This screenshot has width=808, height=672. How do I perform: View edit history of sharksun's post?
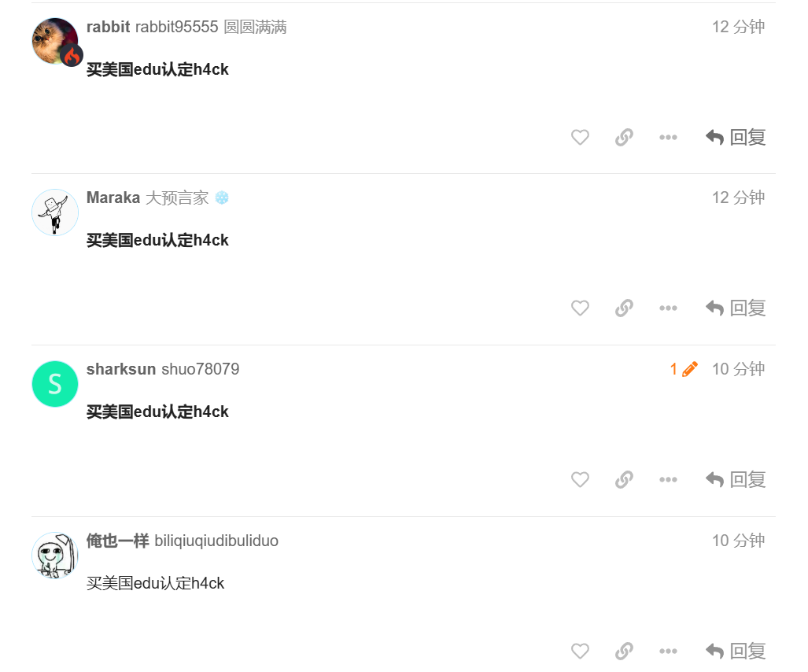coord(684,369)
